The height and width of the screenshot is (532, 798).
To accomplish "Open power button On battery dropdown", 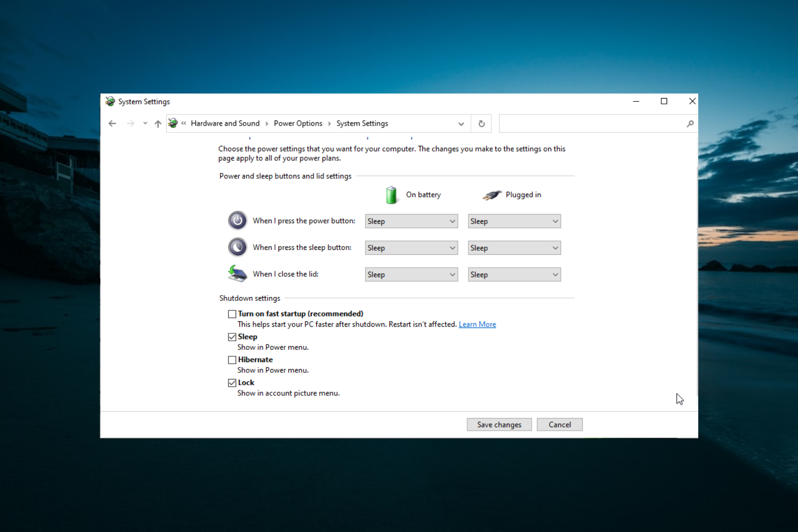I will [411, 221].
